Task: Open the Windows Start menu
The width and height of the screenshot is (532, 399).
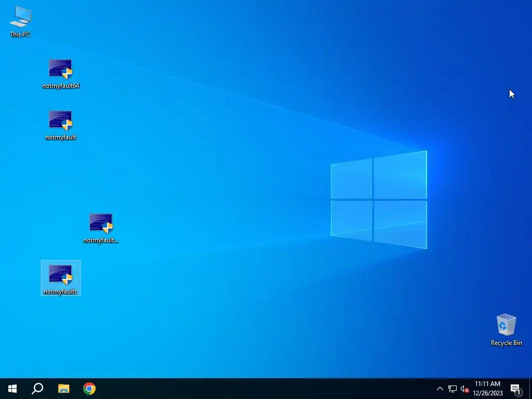Action: click(x=12, y=389)
